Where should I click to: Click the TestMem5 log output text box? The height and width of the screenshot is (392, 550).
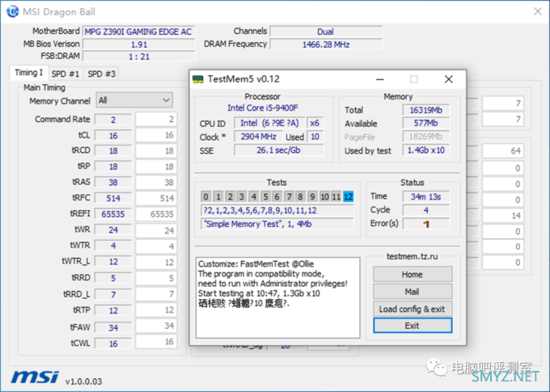click(x=277, y=297)
